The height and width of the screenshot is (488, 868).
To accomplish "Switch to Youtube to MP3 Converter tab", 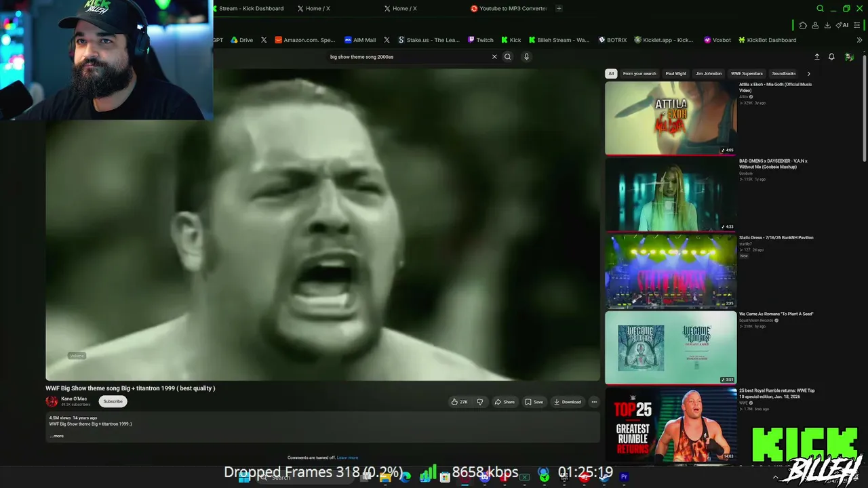I will point(509,9).
